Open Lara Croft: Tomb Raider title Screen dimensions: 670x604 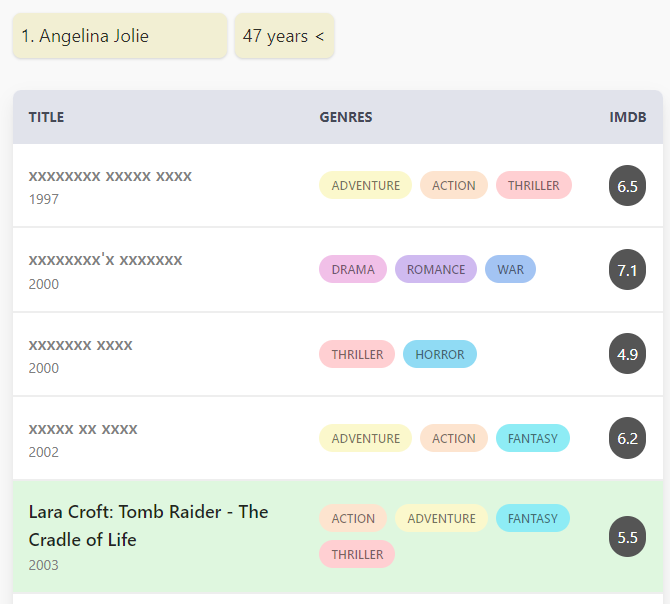point(148,525)
